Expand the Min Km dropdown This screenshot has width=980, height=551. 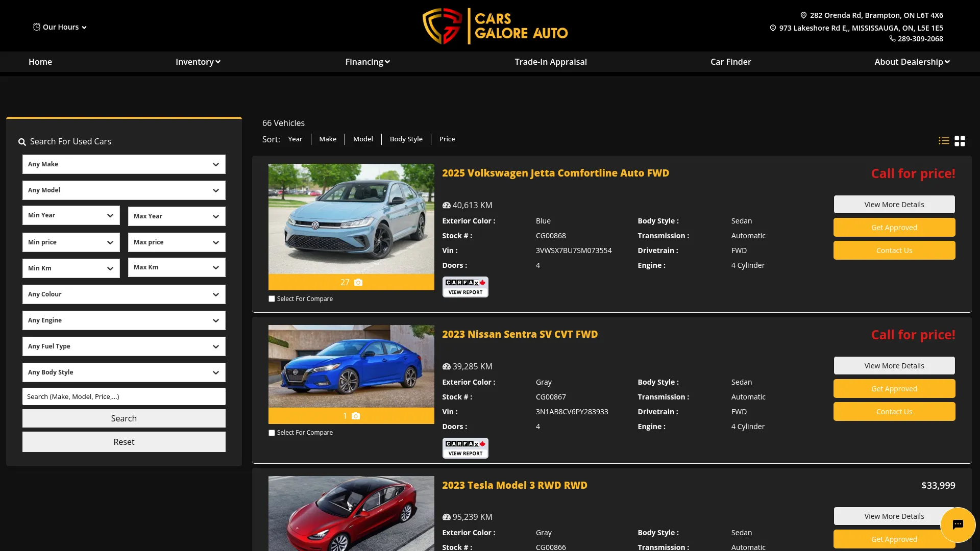71,268
